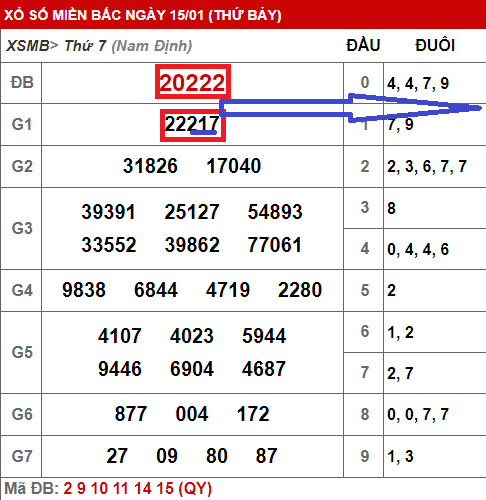Select the special prize number 20222
This screenshot has height=500, width=486.
(x=192, y=83)
